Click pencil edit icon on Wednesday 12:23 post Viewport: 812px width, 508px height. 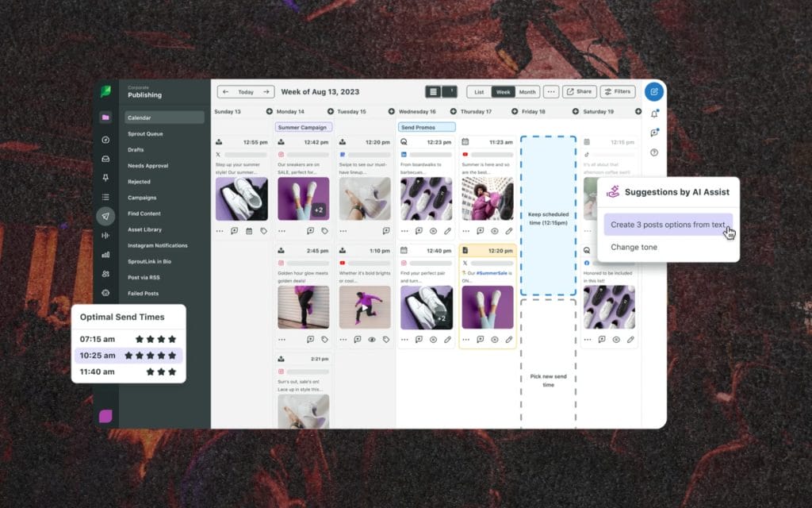coord(447,231)
